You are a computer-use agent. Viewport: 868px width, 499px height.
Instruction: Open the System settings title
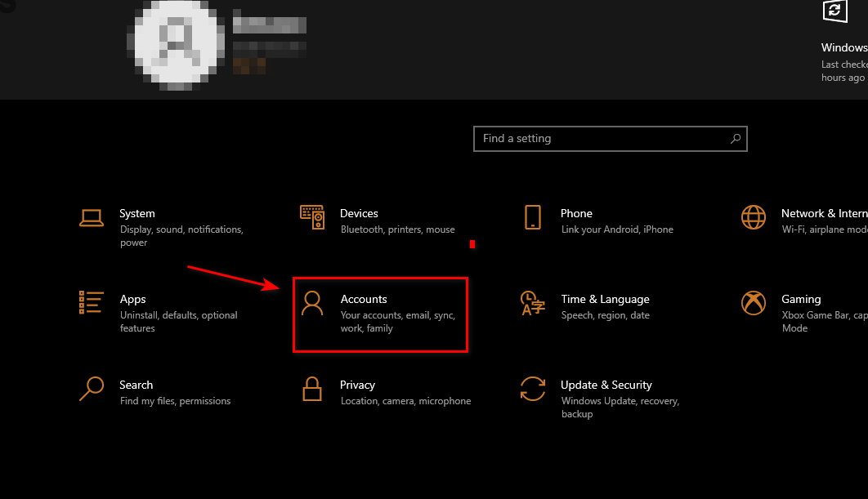137,213
